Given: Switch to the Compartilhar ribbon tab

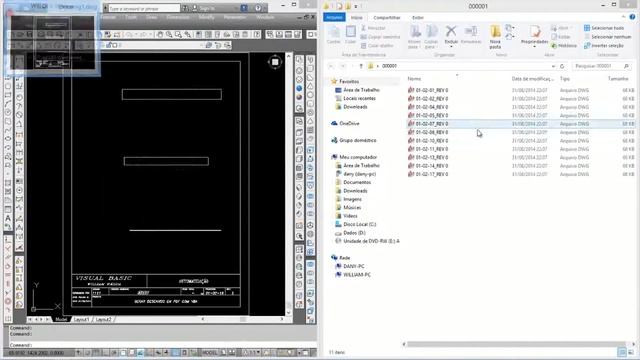Looking at the screenshot, I should (387, 18).
